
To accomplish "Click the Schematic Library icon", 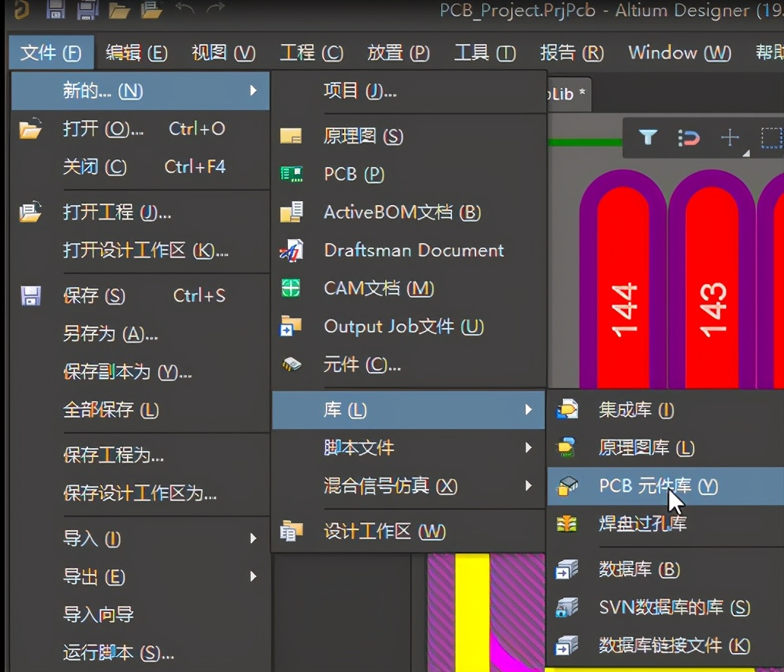I will click(567, 447).
